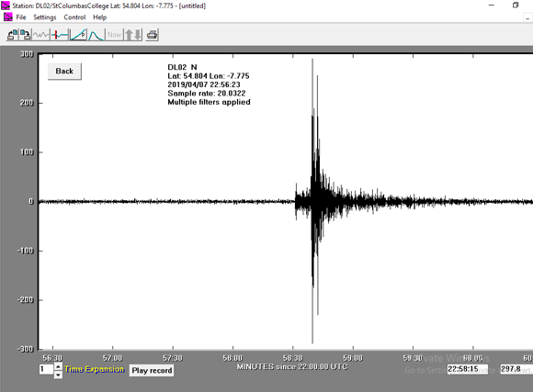Print the seismogram with printer icon
The width and height of the screenshot is (533, 392).
pyautogui.click(x=152, y=35)
